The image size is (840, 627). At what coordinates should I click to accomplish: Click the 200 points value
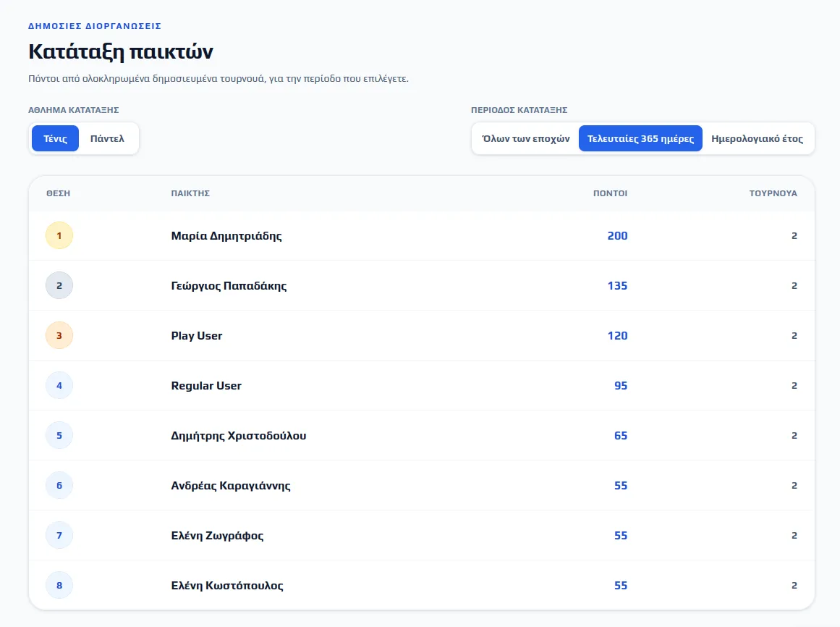(x=617, y=236)
